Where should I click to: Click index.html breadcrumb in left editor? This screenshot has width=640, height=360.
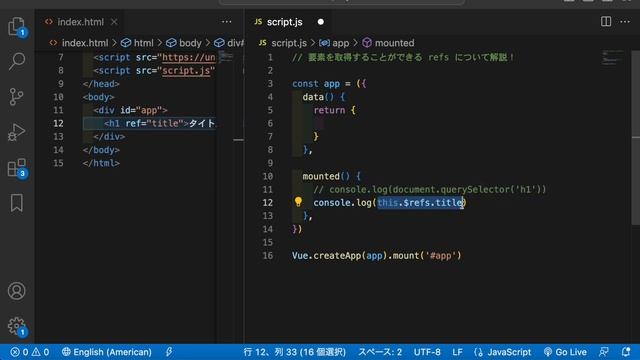coord(79,43)
